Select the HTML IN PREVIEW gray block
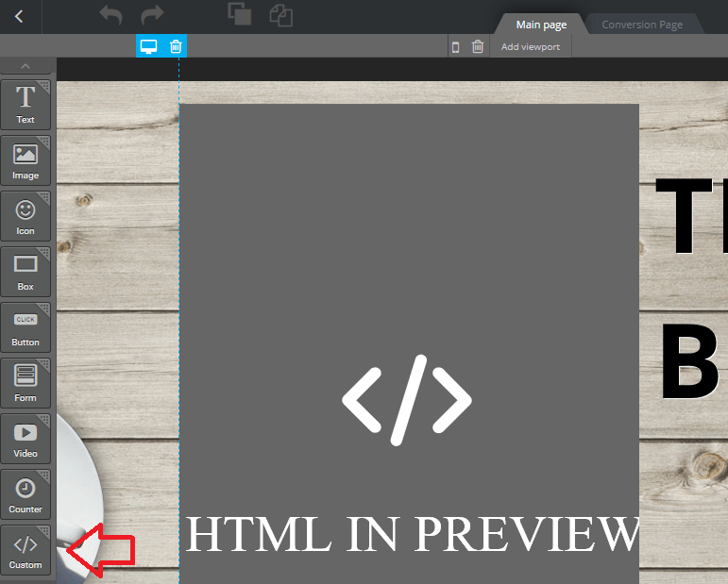 [x=409, y=343]
